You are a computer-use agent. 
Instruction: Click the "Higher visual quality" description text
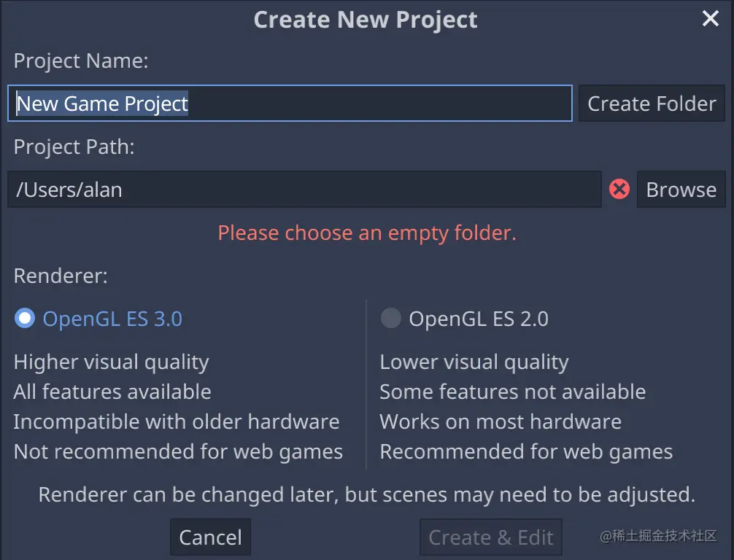[x=112, y=362]
